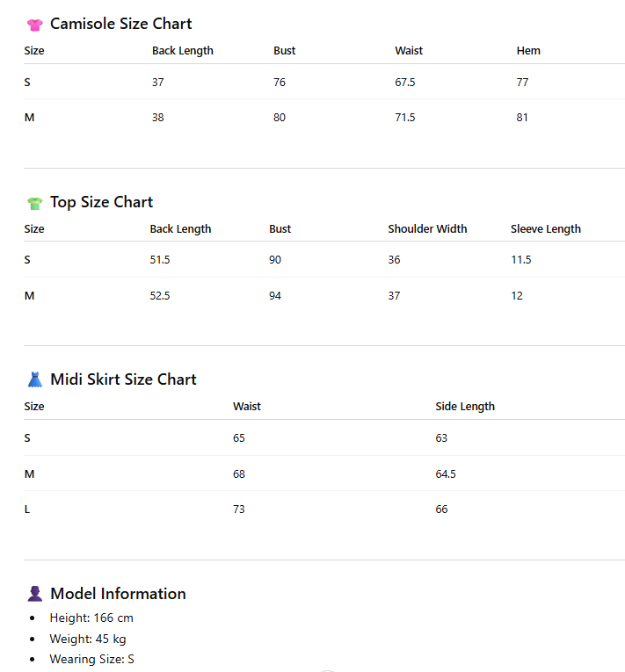
Task: Click the Model Information heading
Action: (118, 594)
